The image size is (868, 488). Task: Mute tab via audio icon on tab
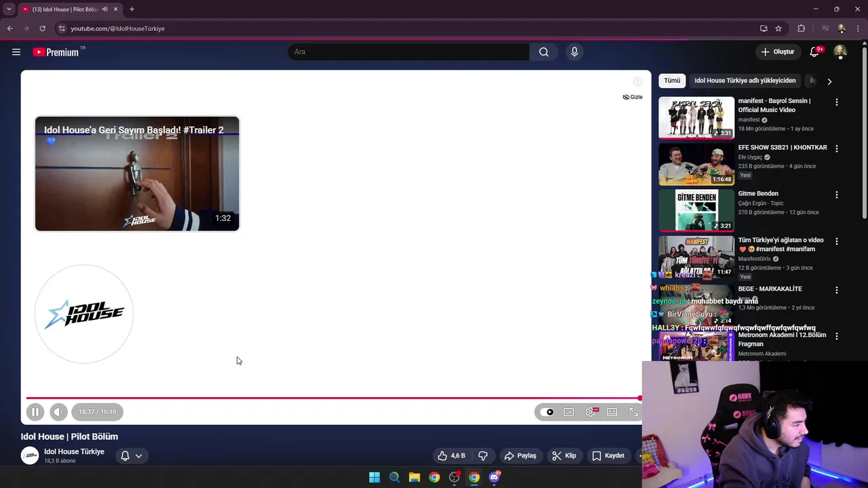pyautogui.click(x=104, y=9)
